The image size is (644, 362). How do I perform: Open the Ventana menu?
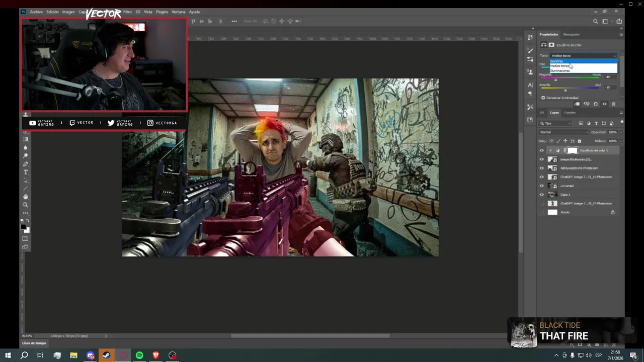click(x=179, y=12)
